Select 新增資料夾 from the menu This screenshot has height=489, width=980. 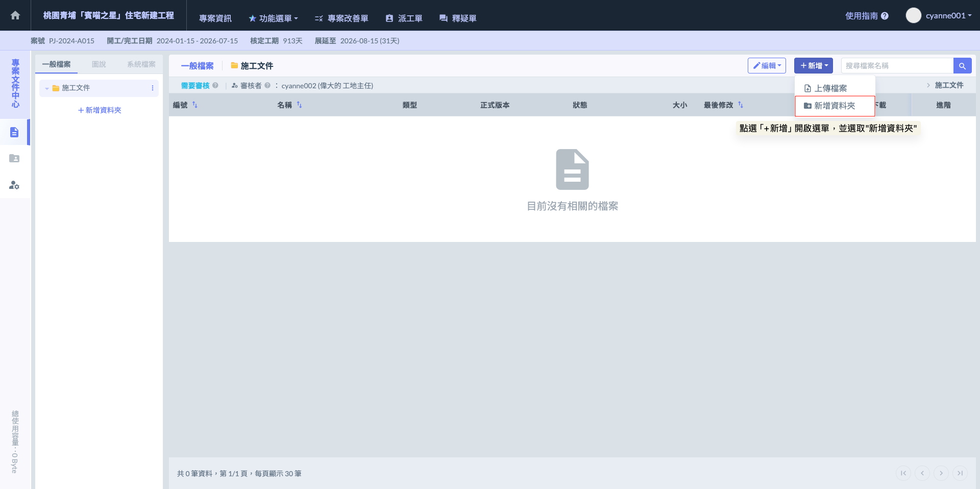click(x=834, y=106)
